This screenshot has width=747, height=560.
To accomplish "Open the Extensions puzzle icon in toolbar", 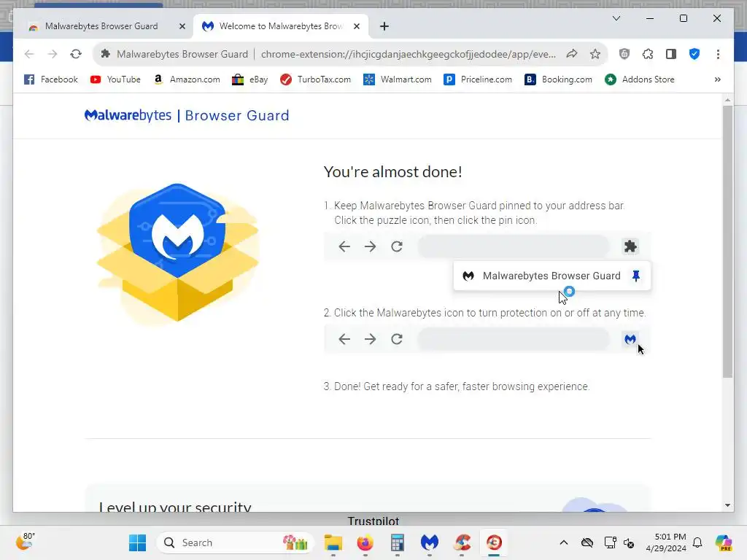I will pyautogui.click(x=648, y=54).
